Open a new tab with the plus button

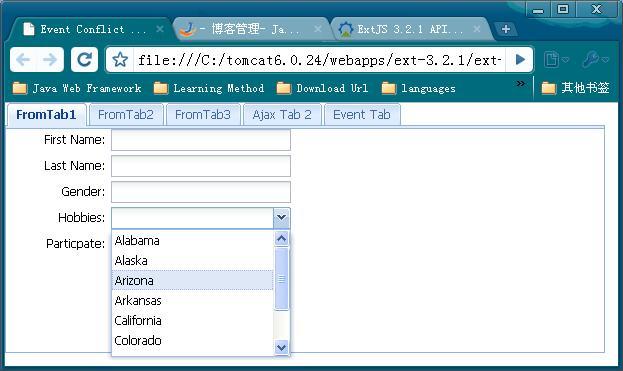click(505, 29)
